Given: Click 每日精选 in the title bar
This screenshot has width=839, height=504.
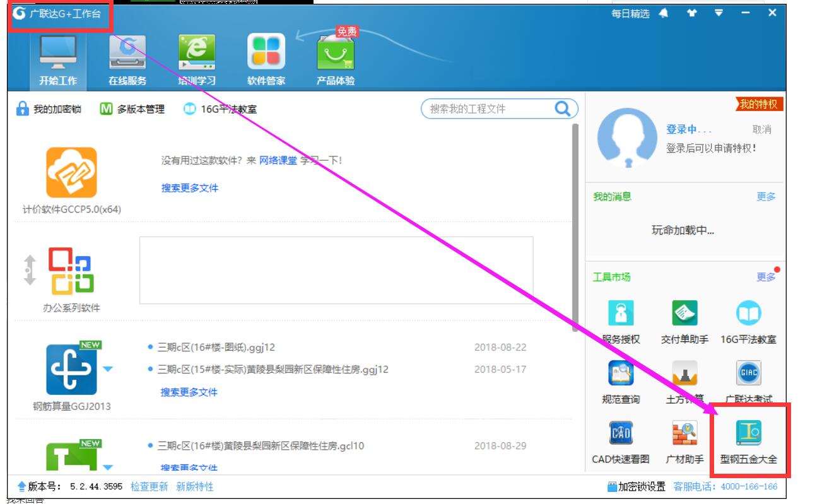Looking at the screenshot, I should [630, 14].
